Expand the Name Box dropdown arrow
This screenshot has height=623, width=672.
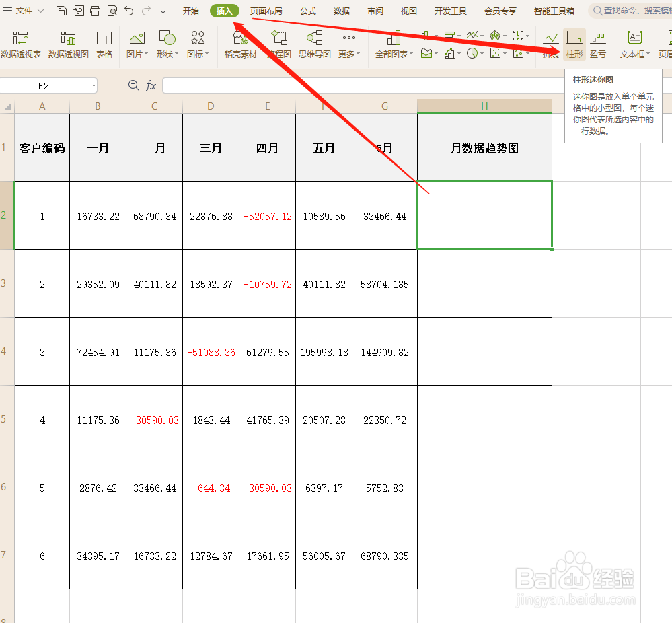(x=94, y=86)
